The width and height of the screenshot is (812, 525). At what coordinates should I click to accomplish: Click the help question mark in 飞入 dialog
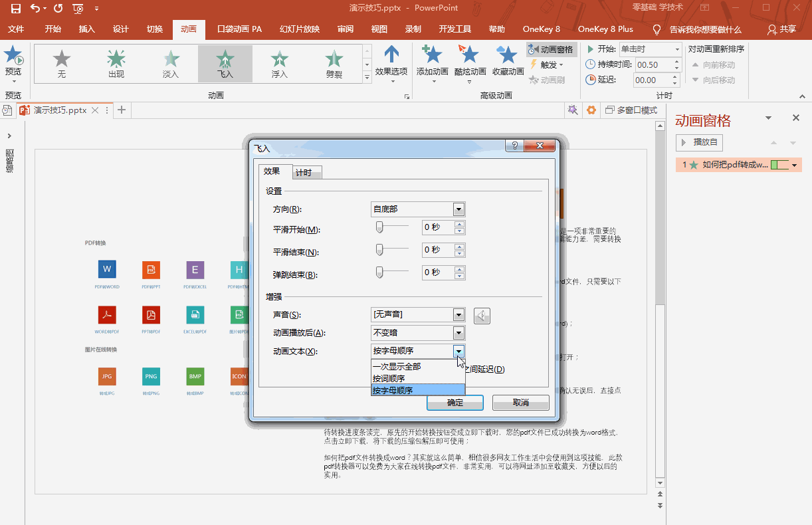(x=514, y=146)
